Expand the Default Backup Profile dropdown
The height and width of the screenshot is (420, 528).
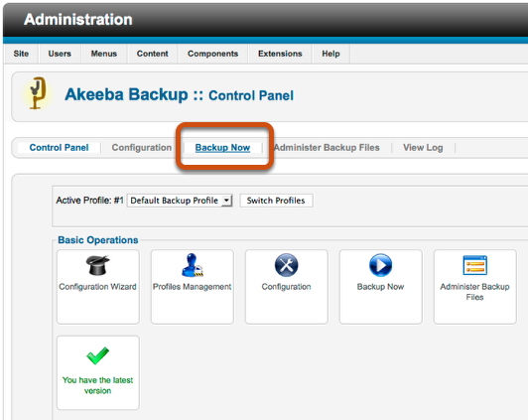180,201
